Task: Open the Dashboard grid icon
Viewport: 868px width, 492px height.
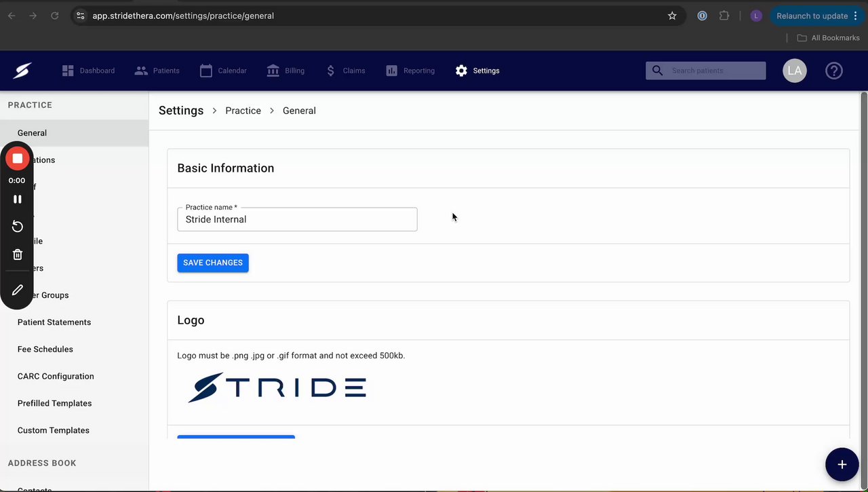Action: tap(68, 71)
